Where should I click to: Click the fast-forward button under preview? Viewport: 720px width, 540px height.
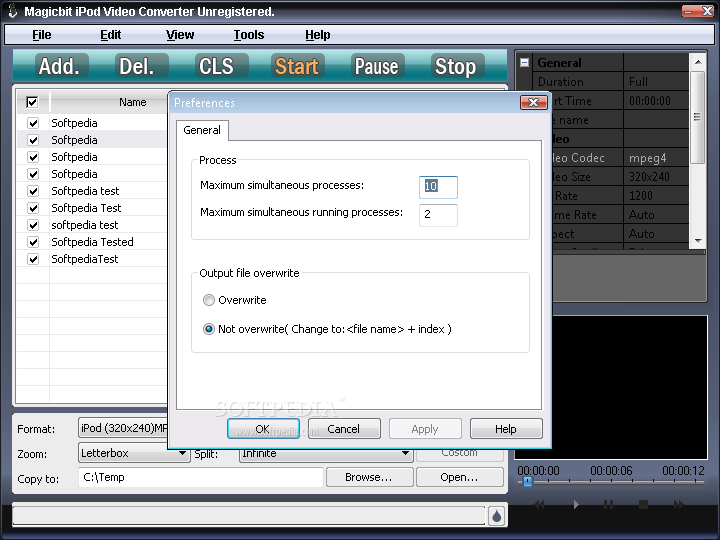click(x=678, y=505)
